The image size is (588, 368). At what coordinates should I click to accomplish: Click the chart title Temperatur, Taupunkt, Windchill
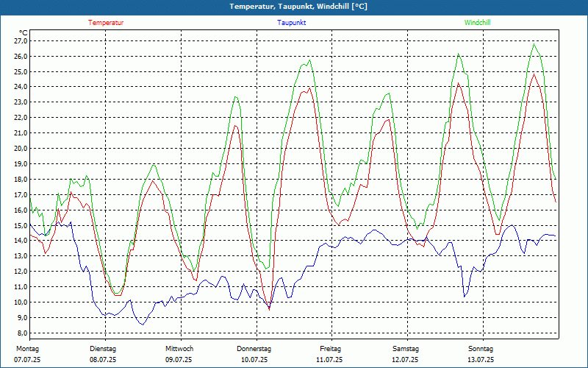[298, 7]
